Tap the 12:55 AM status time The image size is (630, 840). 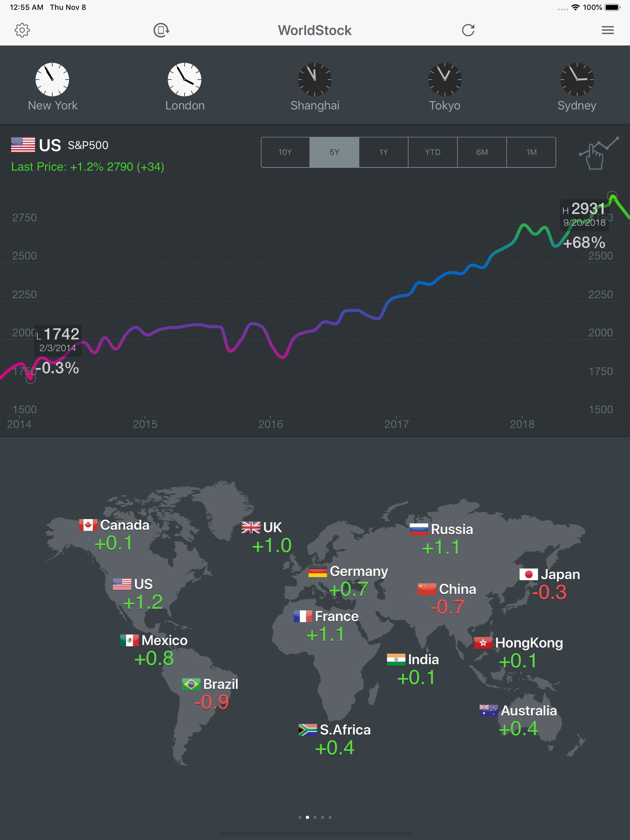click(26, 7)
